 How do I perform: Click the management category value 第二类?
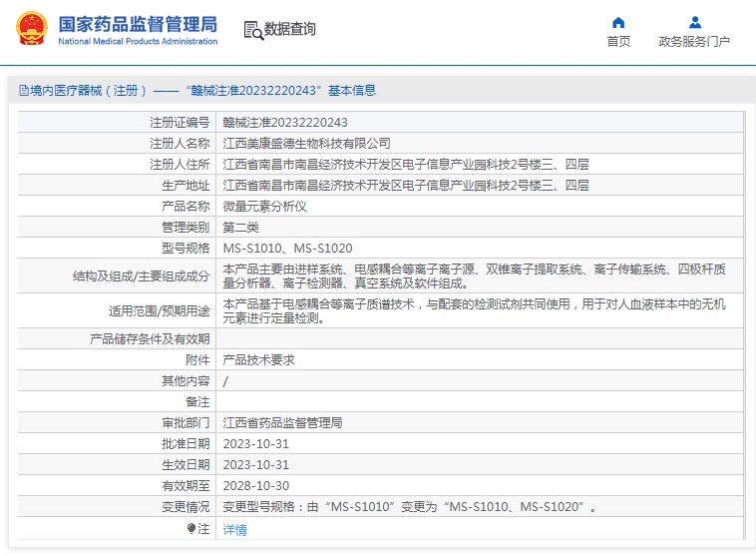[243, 228]
